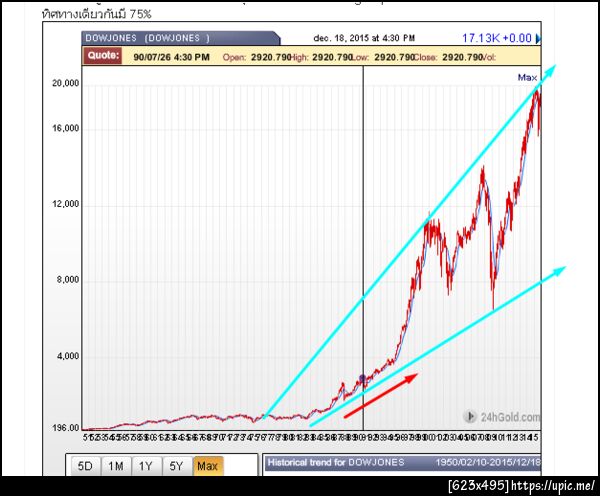Image resolution: width=600 pixels, height=496 pixels.
Task: Open the DOWJONES (DOWJONES) tab
Action: (180, 38)
